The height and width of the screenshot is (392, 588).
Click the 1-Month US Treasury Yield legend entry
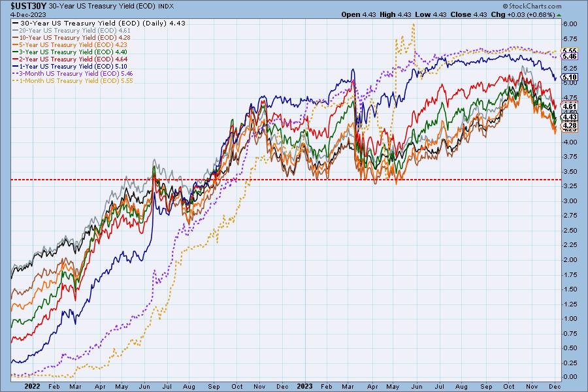tap(73, 80)
